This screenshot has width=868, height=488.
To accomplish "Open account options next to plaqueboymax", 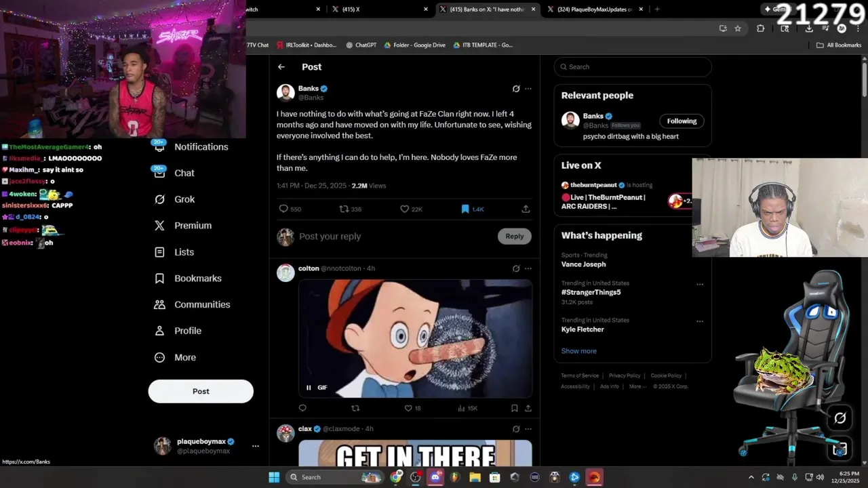I will point(256,446).
